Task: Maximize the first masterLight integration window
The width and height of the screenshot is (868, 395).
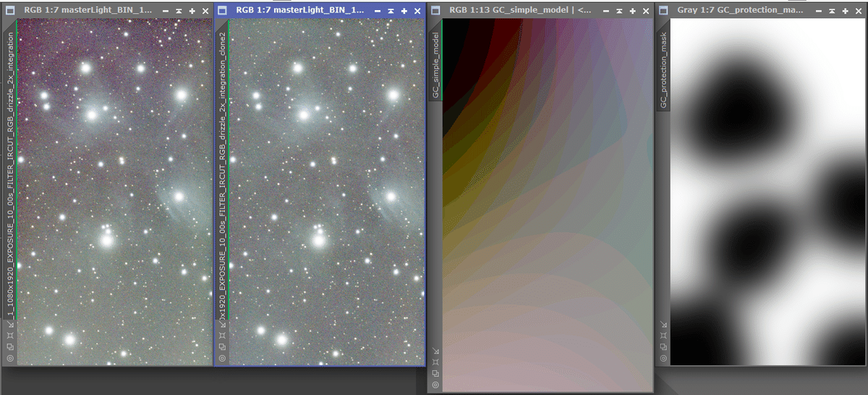Action: point(191,11)
